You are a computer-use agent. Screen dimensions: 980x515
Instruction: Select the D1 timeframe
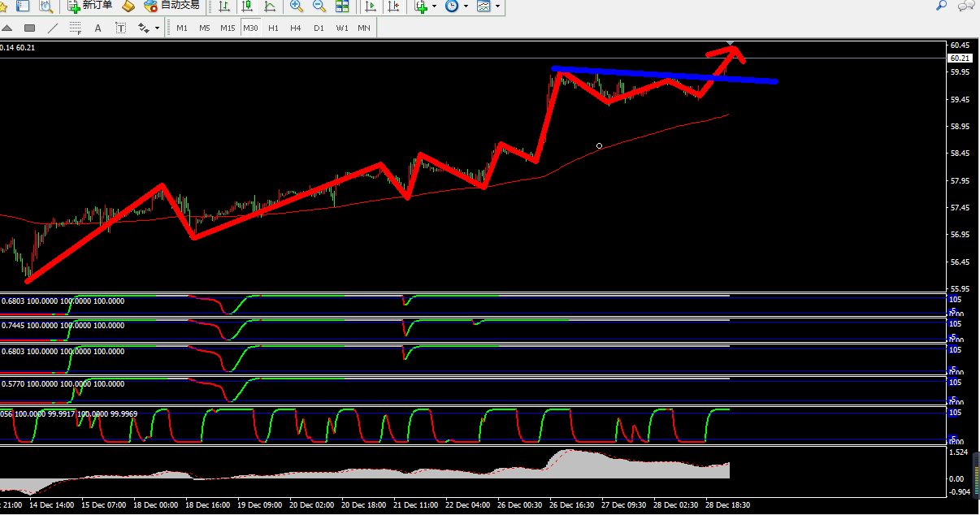coord(319,28)
